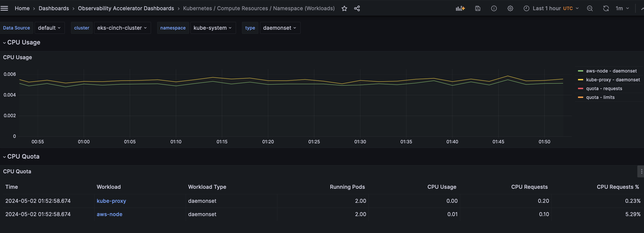The height and width of the screenshot is (233, 644).
Task: Open the CPU Quota panel menu
Action: click(x=641, y=171)
